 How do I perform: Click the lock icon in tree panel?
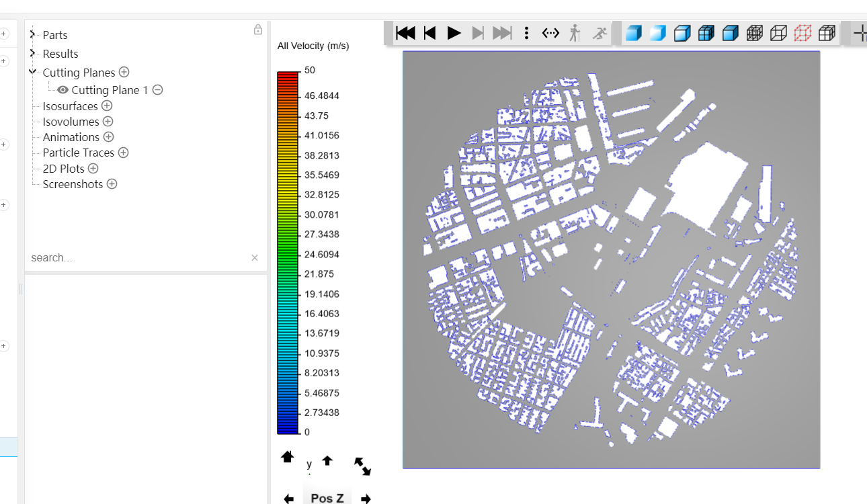[257, 30]
